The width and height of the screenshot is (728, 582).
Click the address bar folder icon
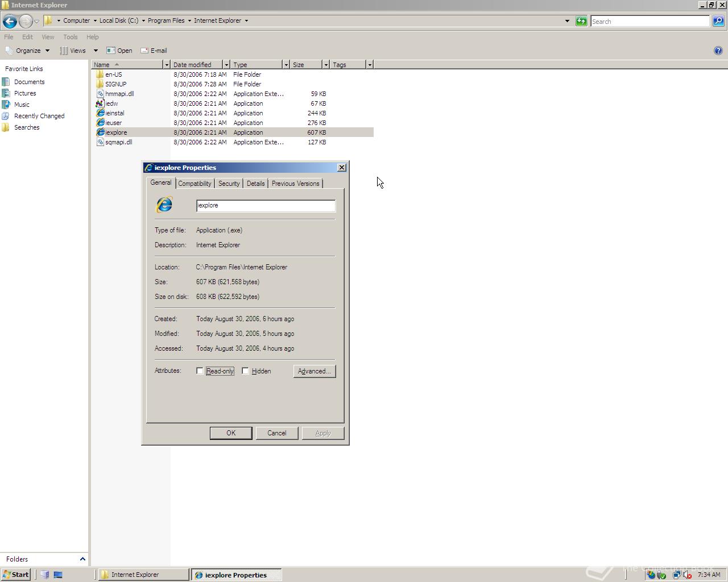[x=48, y=20]
